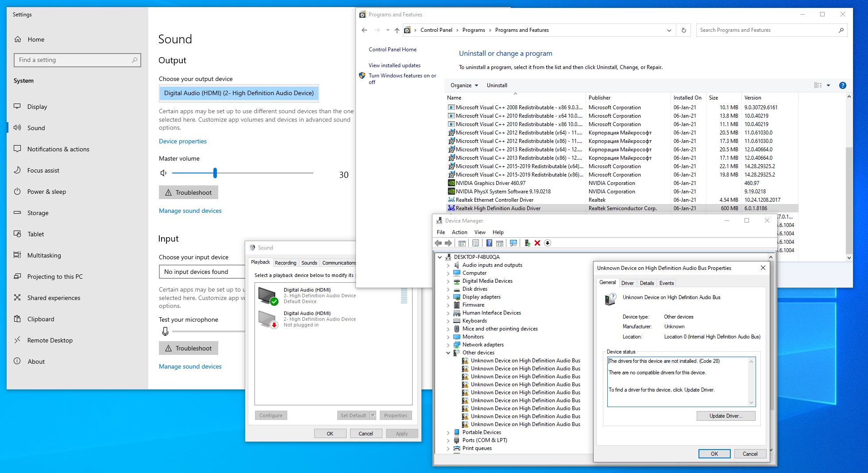The height and width of the screenshot is (473, 868).
Task: Open Notifications & actions in Settings sidebar
Action: [58, 149]
